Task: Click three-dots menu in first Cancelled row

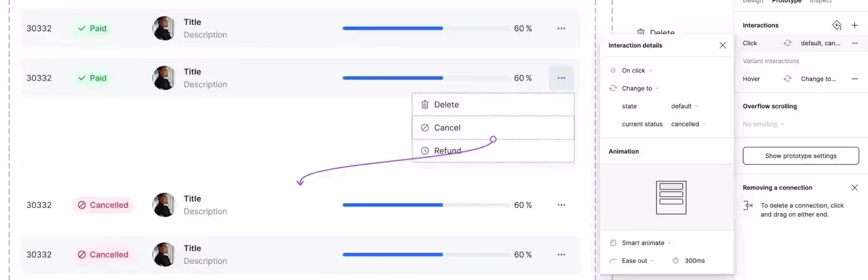Action: point(561,205)
